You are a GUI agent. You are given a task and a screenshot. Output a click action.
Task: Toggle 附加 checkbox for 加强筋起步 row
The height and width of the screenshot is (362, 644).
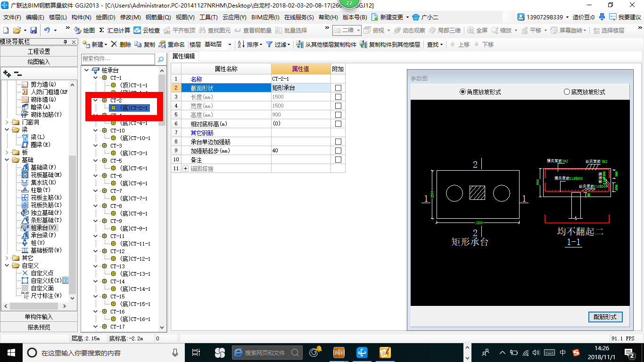tap(338, 150)
